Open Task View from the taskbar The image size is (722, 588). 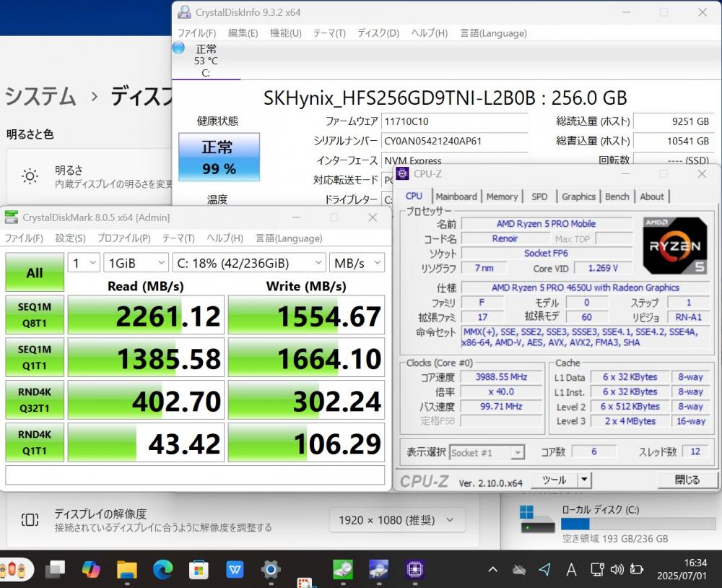[x=56, y=569]
